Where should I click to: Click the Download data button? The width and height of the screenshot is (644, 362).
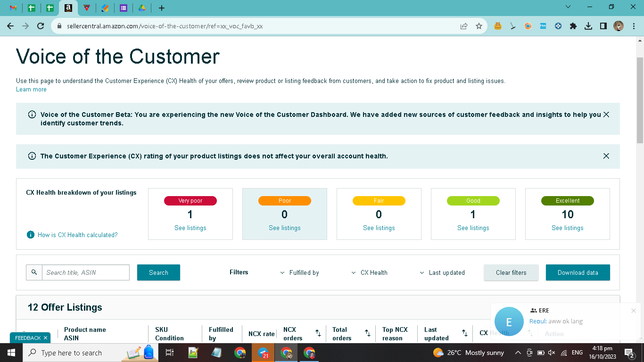[x=578, y=272]
